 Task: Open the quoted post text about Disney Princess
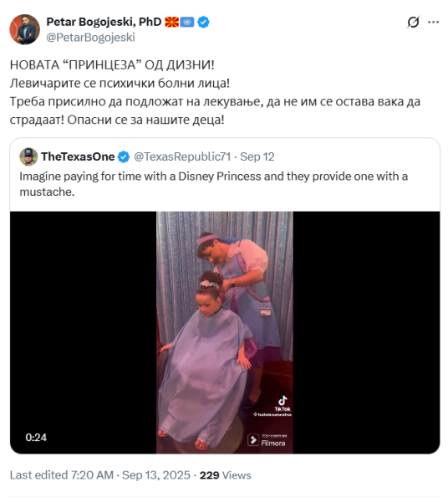[214, 184]
